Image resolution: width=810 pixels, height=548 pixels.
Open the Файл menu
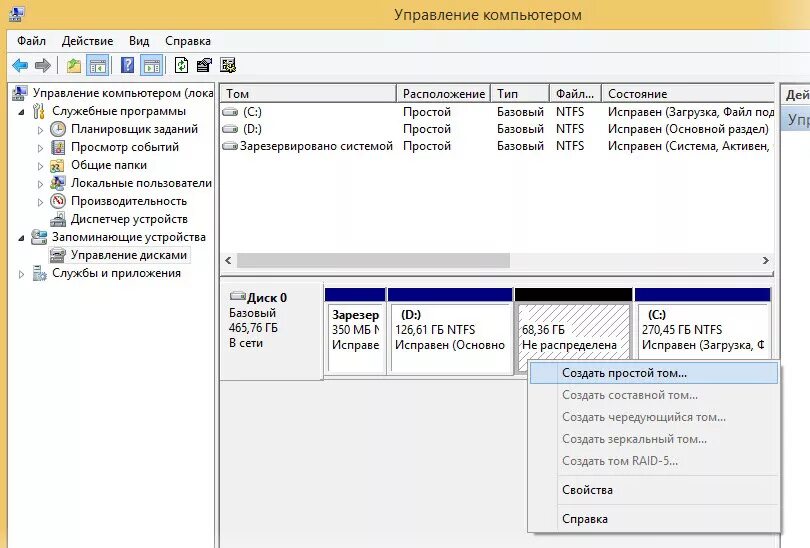coord(31,41)
